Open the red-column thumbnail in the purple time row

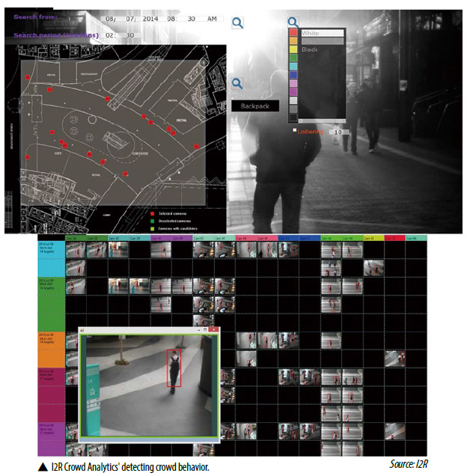[394, 431]
